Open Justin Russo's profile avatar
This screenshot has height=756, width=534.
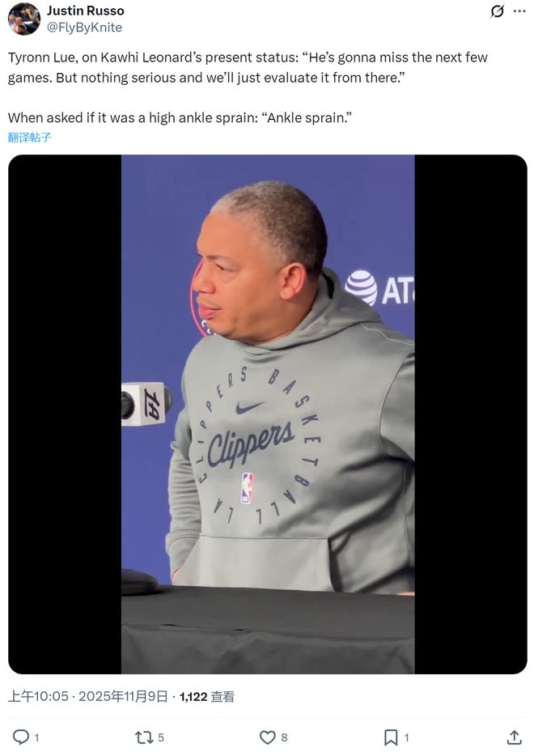pyautogui.click(x=24, y=19)
